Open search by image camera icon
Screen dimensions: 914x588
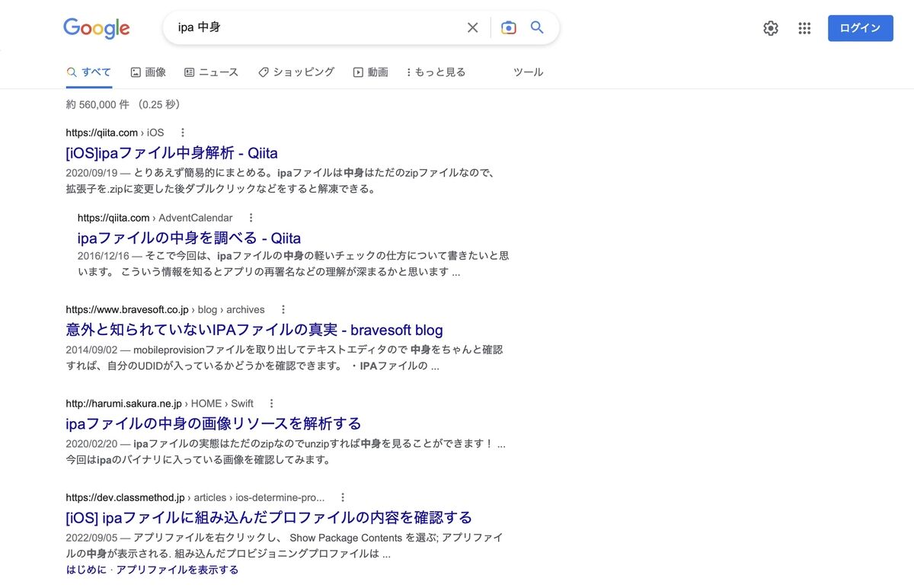coord(509,27)
